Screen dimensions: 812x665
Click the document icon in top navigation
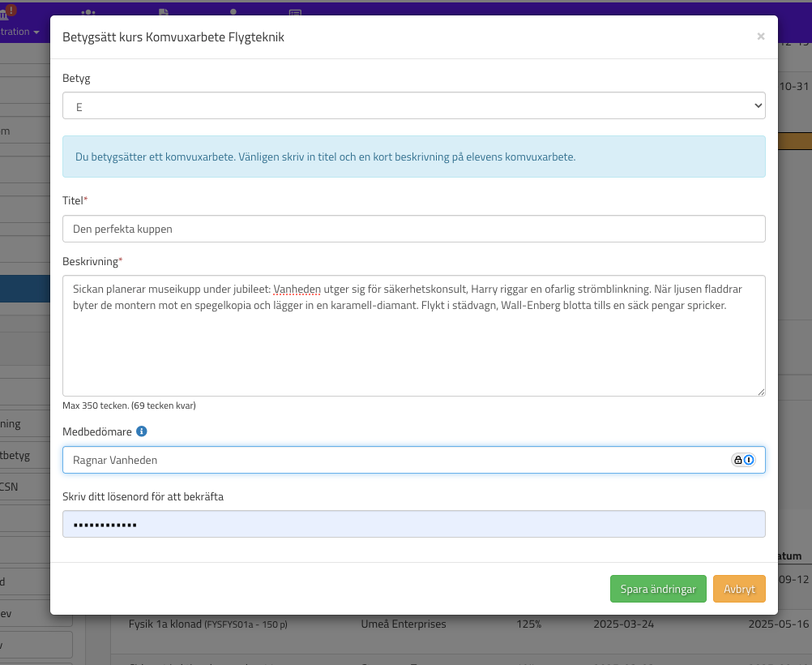pos(164,13)
